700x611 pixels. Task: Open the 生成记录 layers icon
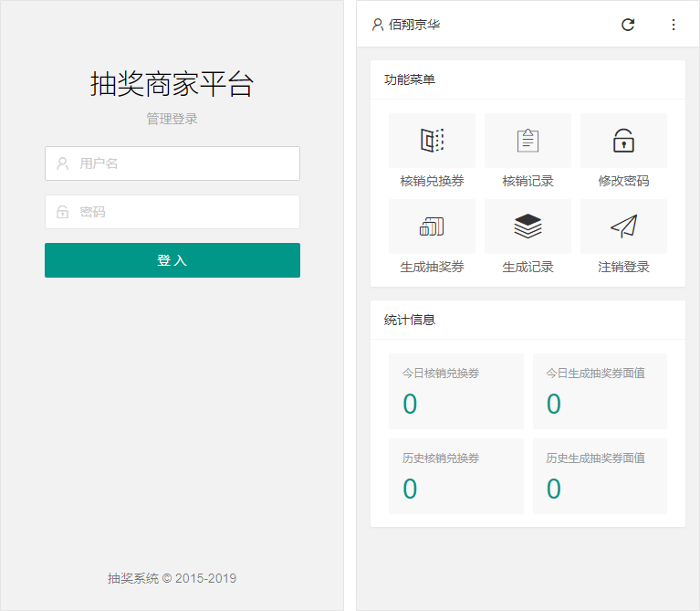(528, 226)
